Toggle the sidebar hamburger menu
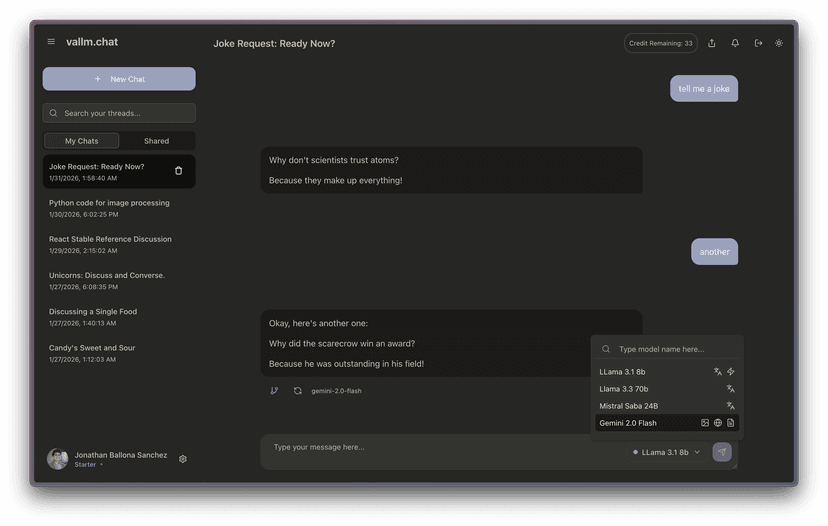Image resolution: width=828 pixels, height=526 pixels. point(51,42)
